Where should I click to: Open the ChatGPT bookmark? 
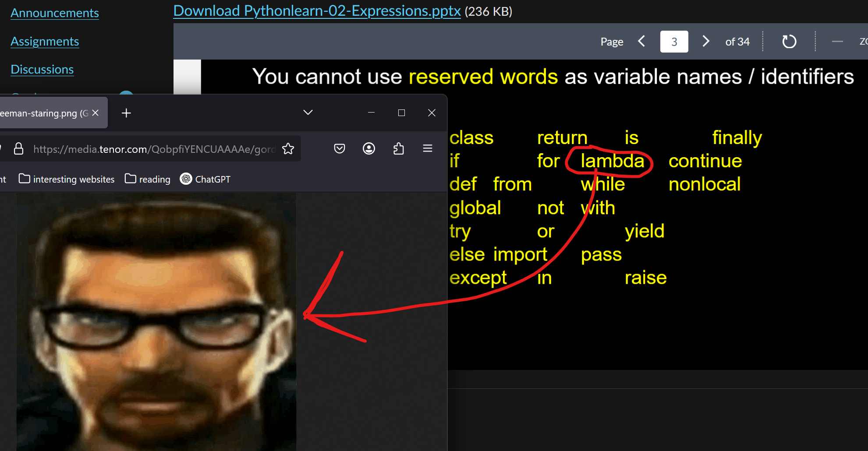click(205, 179)
